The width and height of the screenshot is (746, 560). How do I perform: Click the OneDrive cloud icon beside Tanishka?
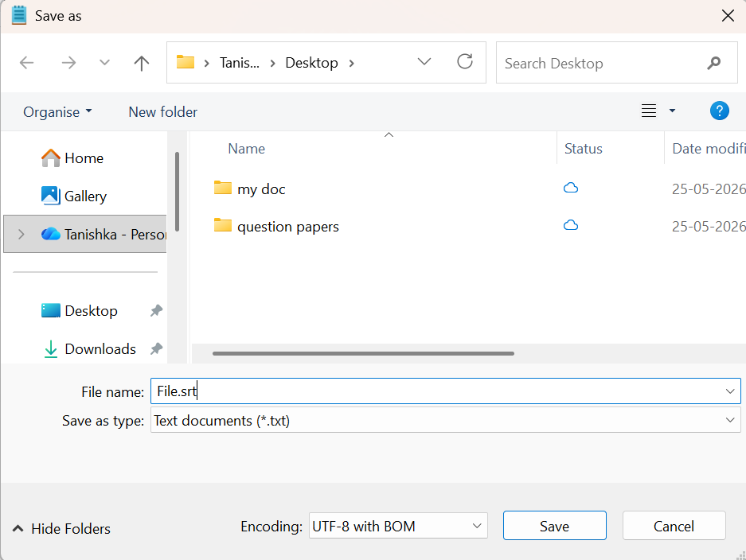[x=50, y=234]
